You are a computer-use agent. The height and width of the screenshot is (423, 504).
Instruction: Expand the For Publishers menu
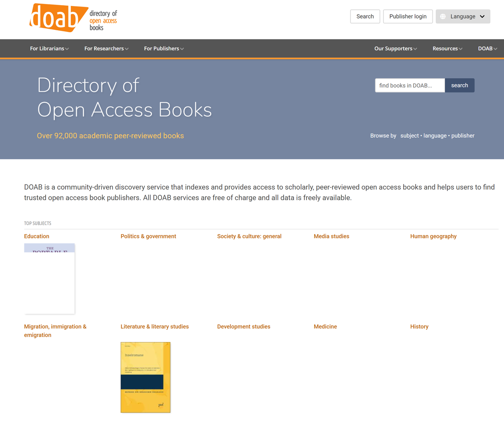point(164,48)
